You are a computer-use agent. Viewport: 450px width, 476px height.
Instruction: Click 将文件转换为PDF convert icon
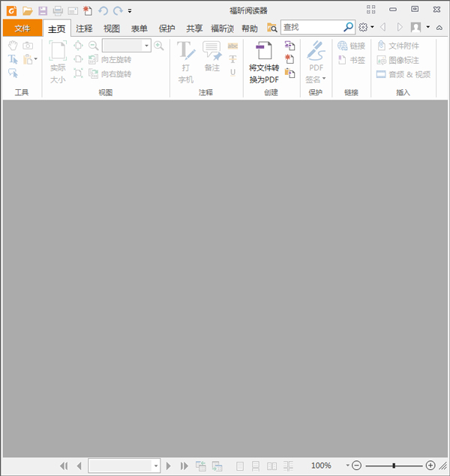coord(264,62)
